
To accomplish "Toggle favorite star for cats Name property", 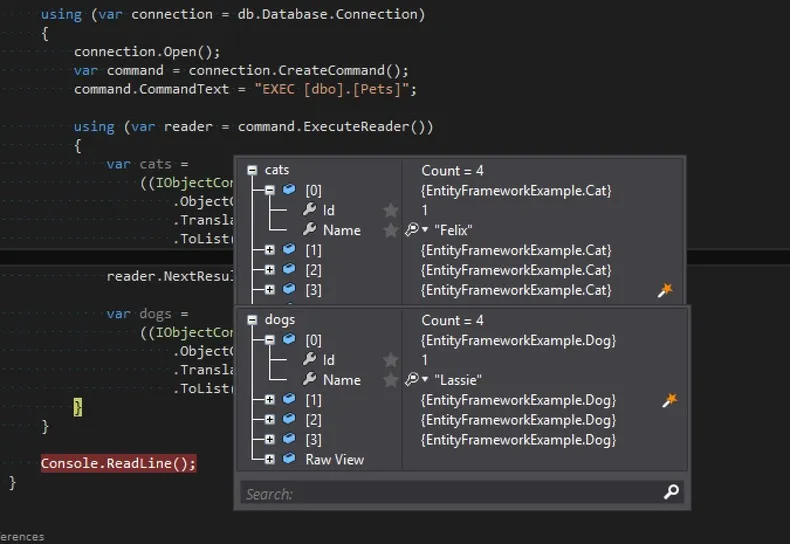I will coord(390,230).
